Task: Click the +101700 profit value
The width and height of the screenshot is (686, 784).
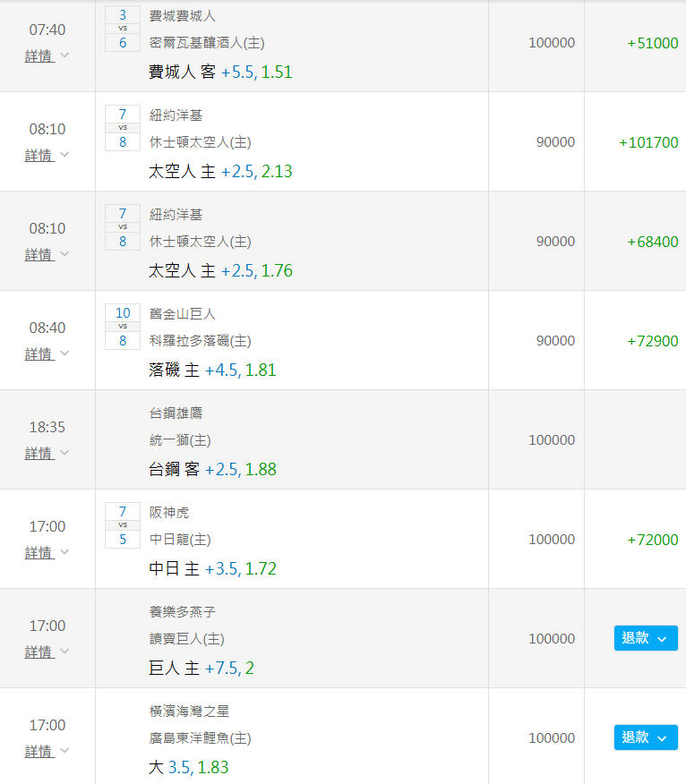Action: [x=648, y=142]
